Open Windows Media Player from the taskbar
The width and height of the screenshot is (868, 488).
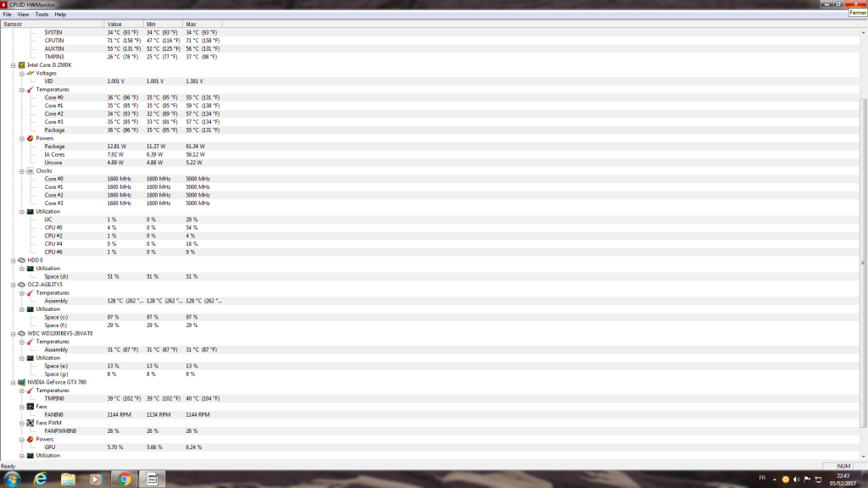(x=95, y=480)
